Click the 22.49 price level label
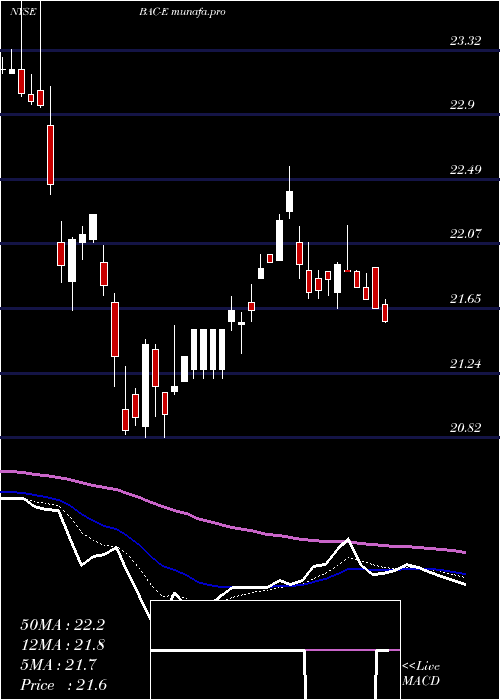 465,170
